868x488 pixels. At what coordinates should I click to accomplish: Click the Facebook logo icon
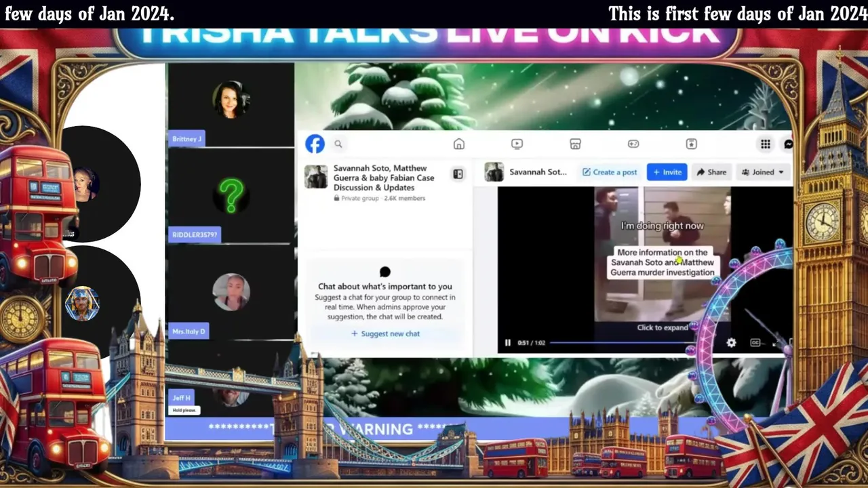click(x=315, y=144)
